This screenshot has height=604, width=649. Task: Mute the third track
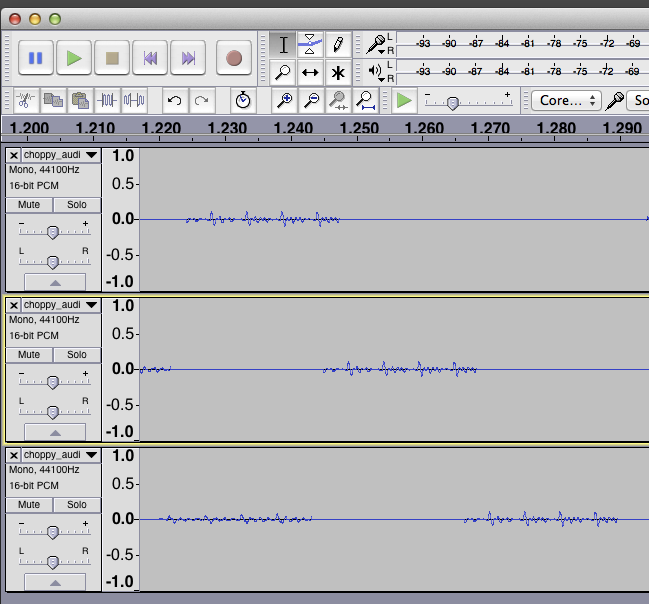tap(29, 505)
